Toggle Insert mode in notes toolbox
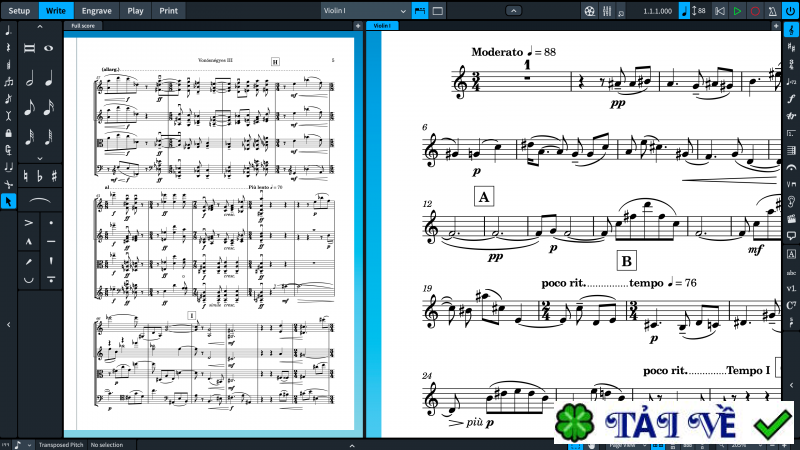 pos(8,116)
